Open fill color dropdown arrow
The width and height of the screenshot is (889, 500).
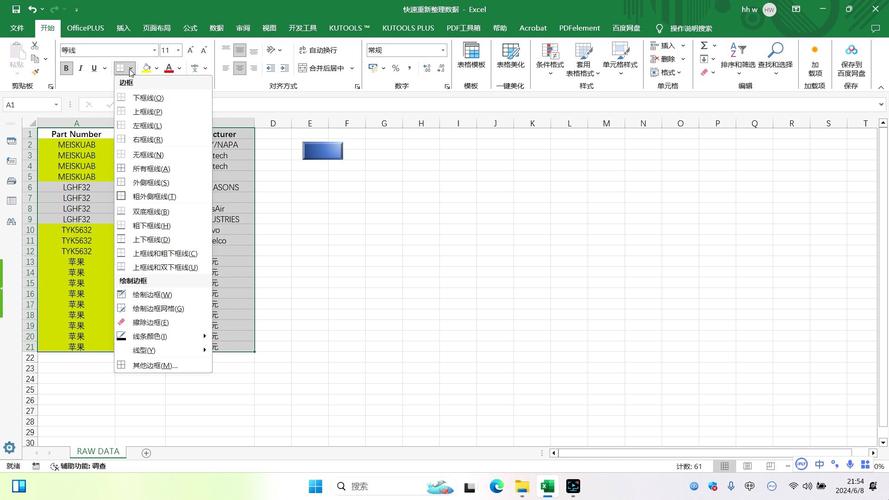156,68
